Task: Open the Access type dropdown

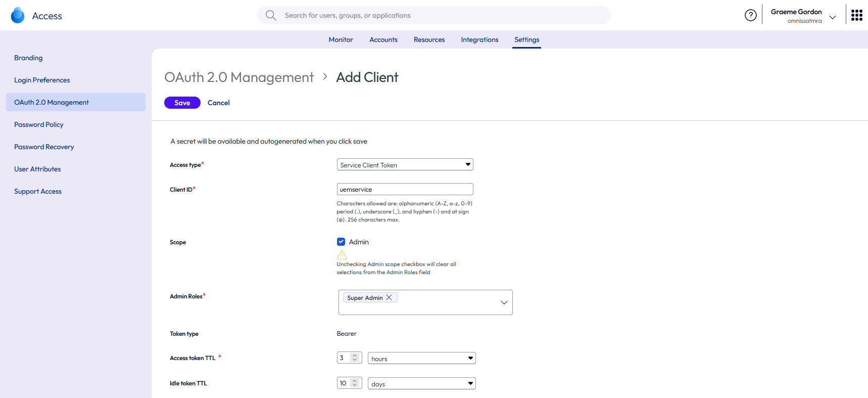Action: click(x=405, y=165)
